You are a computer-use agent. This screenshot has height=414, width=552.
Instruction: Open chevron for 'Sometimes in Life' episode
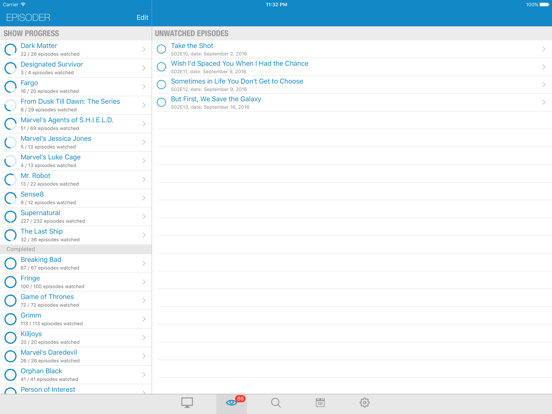click(544, 84)
